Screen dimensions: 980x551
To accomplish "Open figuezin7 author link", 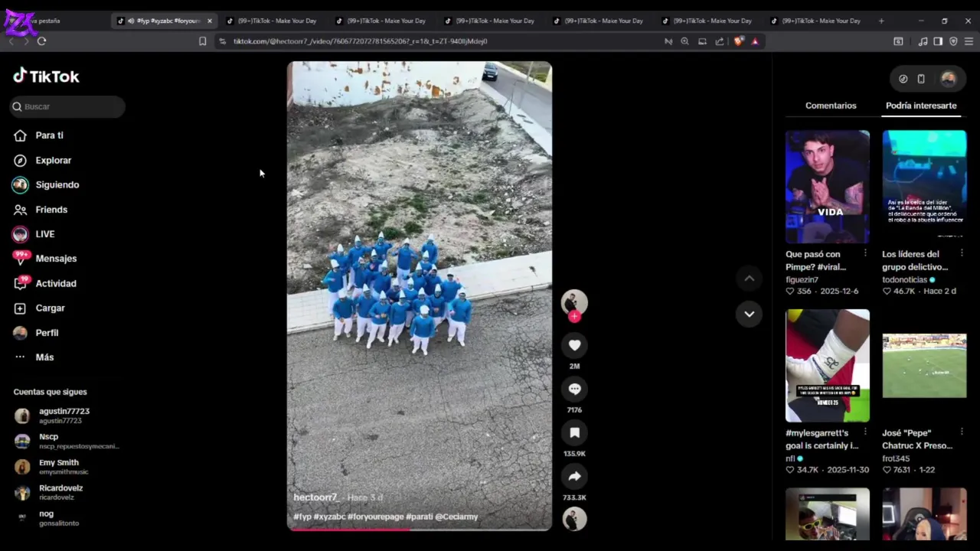I will (802, 280).
